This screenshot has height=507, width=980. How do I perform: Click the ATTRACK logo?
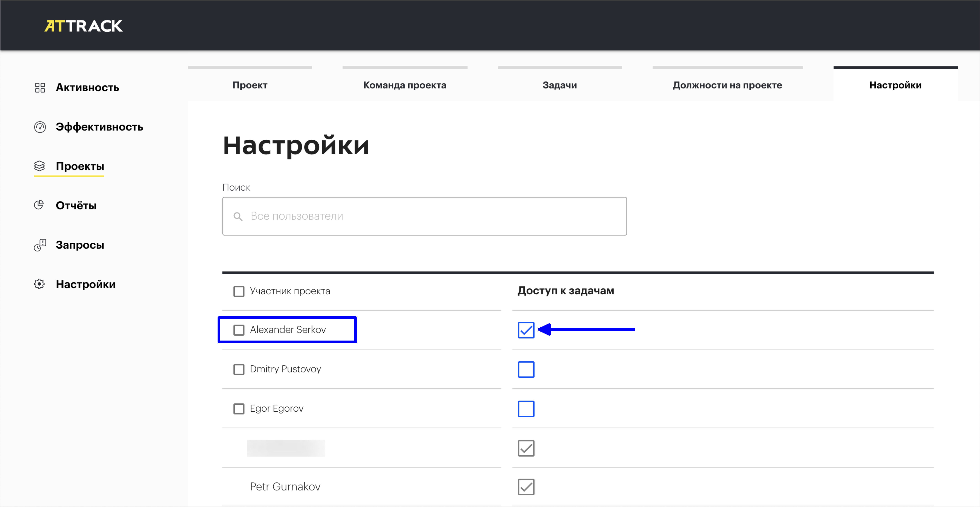coord(83,26)
